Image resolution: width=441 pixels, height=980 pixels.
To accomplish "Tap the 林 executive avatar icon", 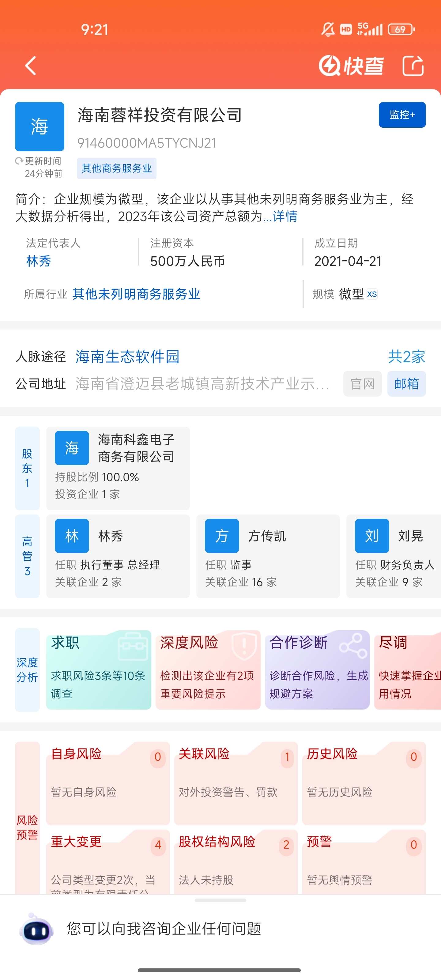I will click(x=72, y=536).
